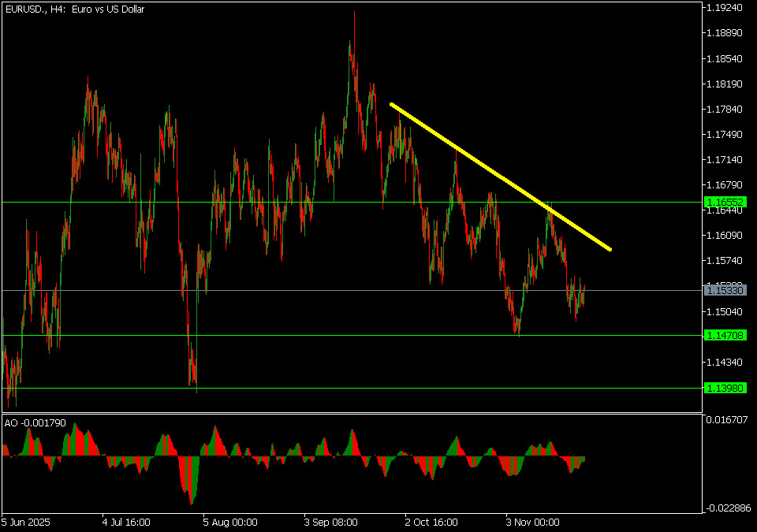The width and height of the screenshot is (757, 532).
Task: Click the 1.17840 value on price scale
Action: (x=725, y=110)
